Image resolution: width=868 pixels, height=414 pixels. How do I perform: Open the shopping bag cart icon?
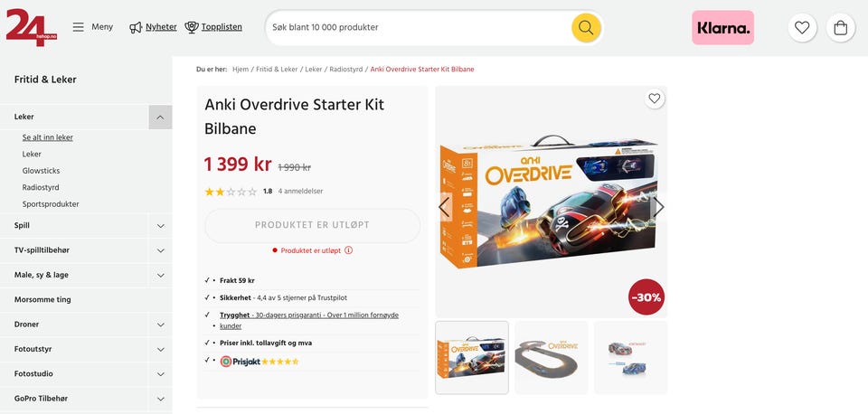840,28
